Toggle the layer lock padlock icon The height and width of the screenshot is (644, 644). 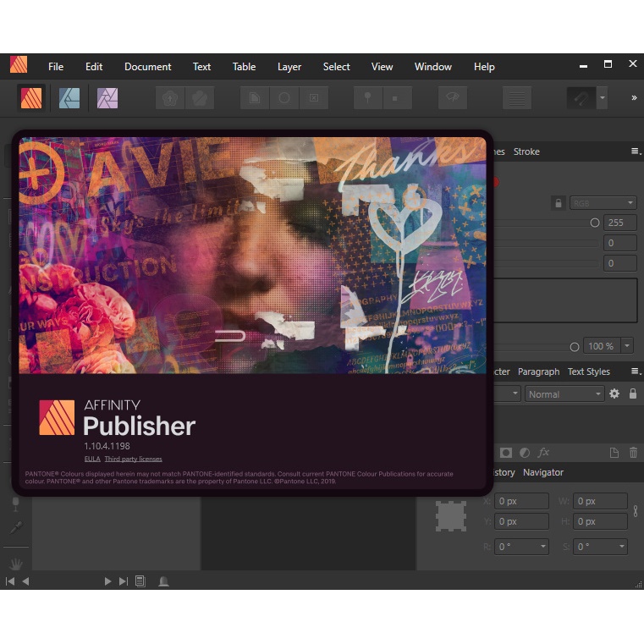pos(633,394)
